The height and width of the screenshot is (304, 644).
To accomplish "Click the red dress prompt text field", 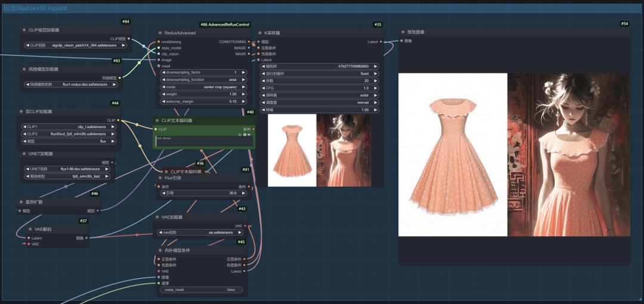I will click(204, 141).
